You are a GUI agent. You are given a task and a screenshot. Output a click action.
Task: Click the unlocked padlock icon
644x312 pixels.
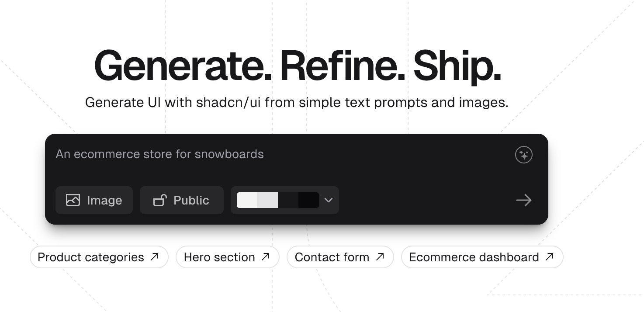click(x=160, y=200)
